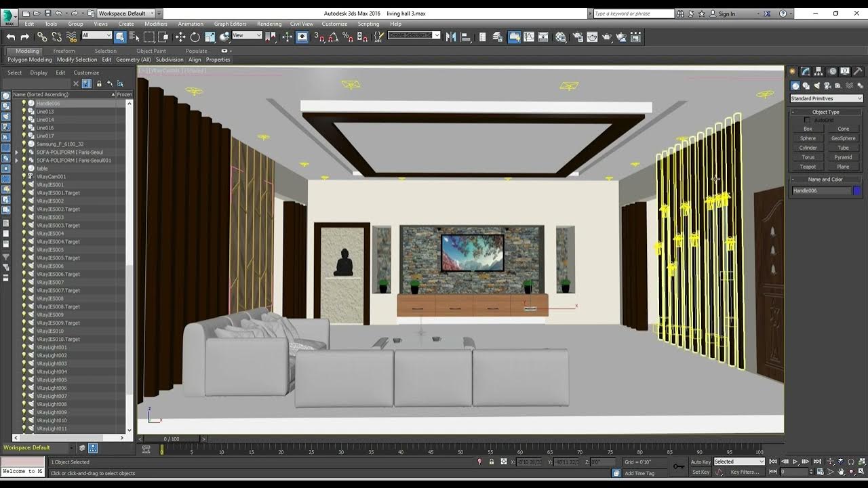Click the keyword search input field

[633, 14]
